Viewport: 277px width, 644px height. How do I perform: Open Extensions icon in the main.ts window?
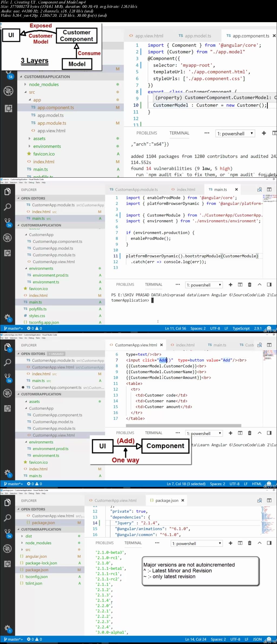pos(7,253)
